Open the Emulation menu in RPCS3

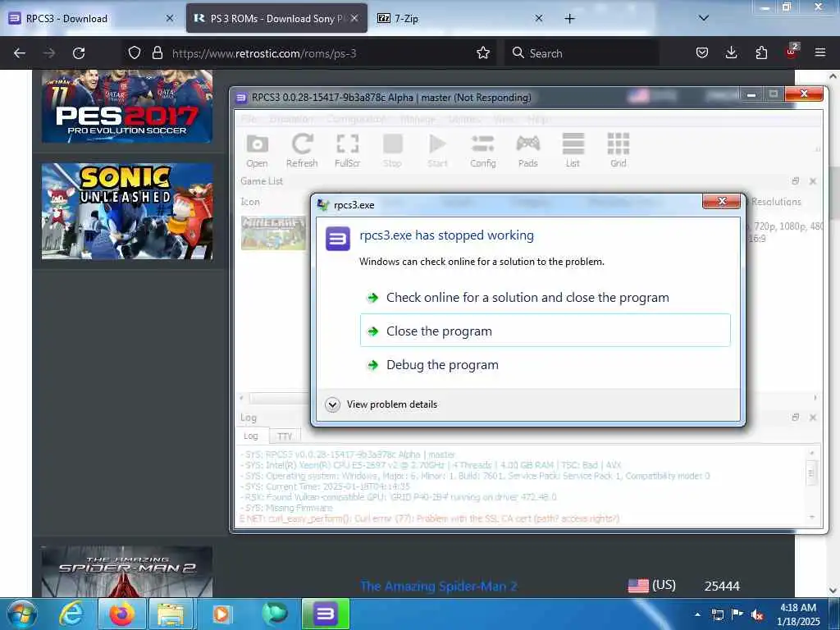pos(291,119)
